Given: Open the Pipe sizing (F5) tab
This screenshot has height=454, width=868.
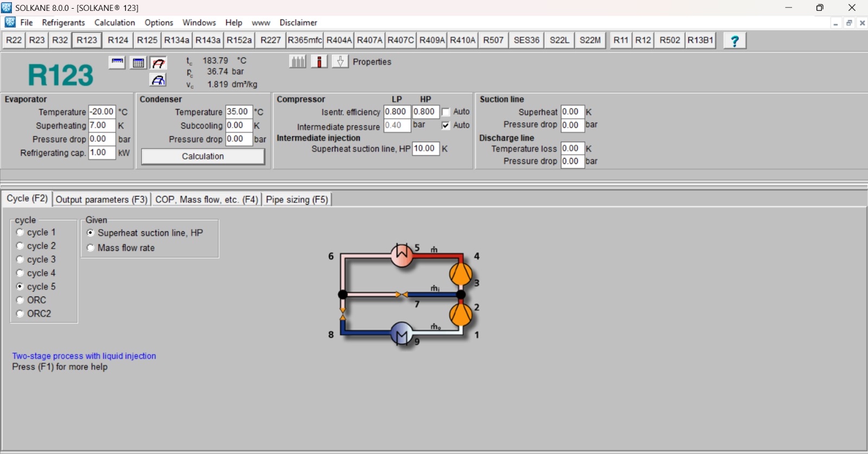Looking at the screenshot, I should pyautogui.click(x=297, y=200).
